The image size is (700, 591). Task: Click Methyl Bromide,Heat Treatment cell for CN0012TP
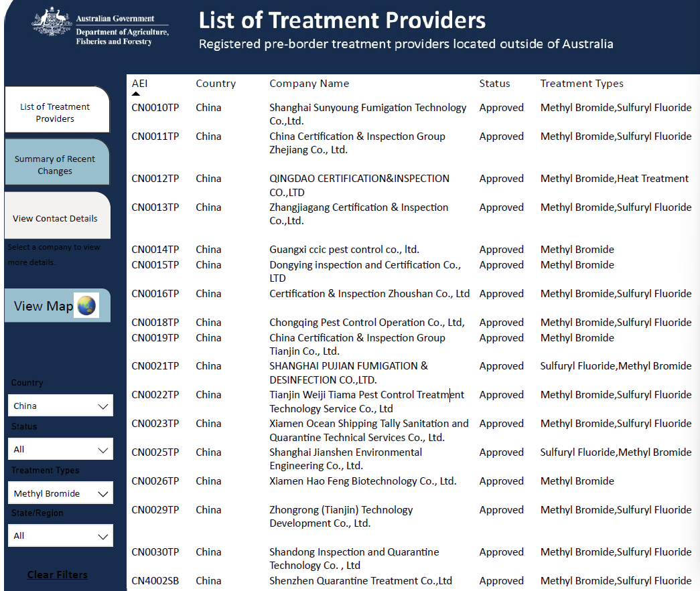click(614, 179)
